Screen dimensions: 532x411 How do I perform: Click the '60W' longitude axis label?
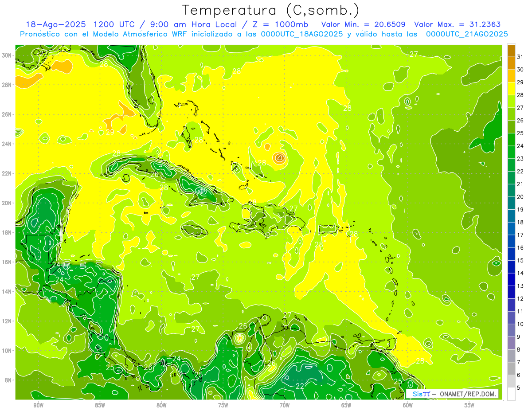point(408,405)
